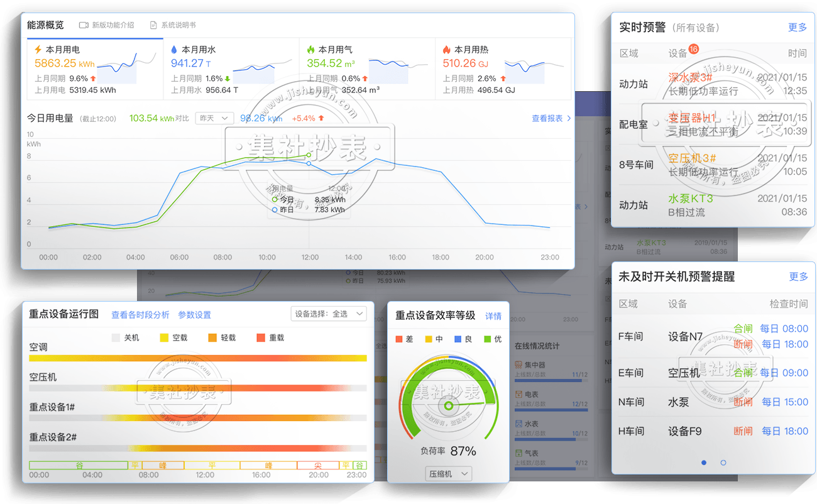This screenshot has width=817, height=504.
Task: Switch to the 能源概览 tab
Action: pyautogui.click(x=45, y=25)
